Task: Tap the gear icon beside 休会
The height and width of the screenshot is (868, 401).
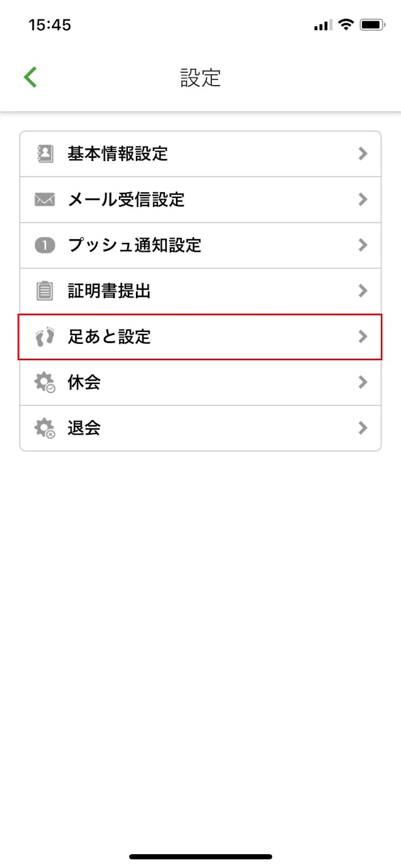Action: pos(45,383)
